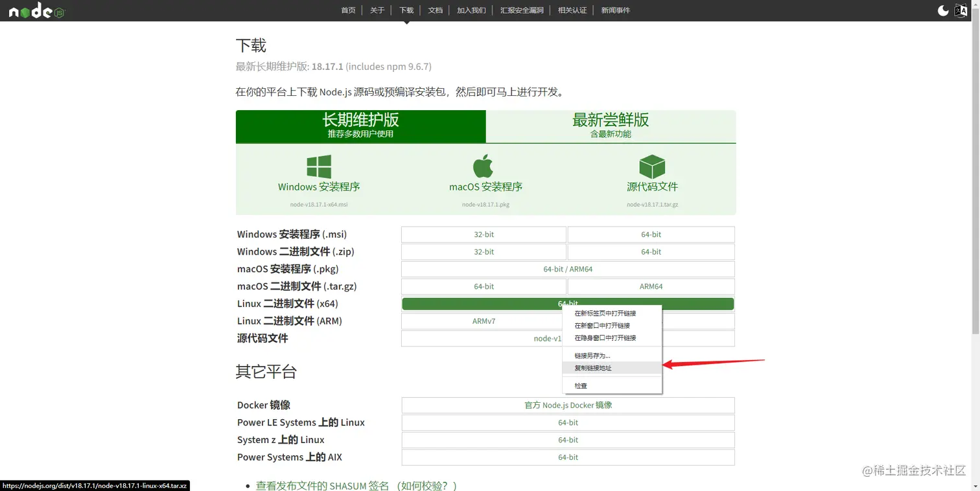
Task: Click the Docker 镜像 row label
Action: [263, 405]
